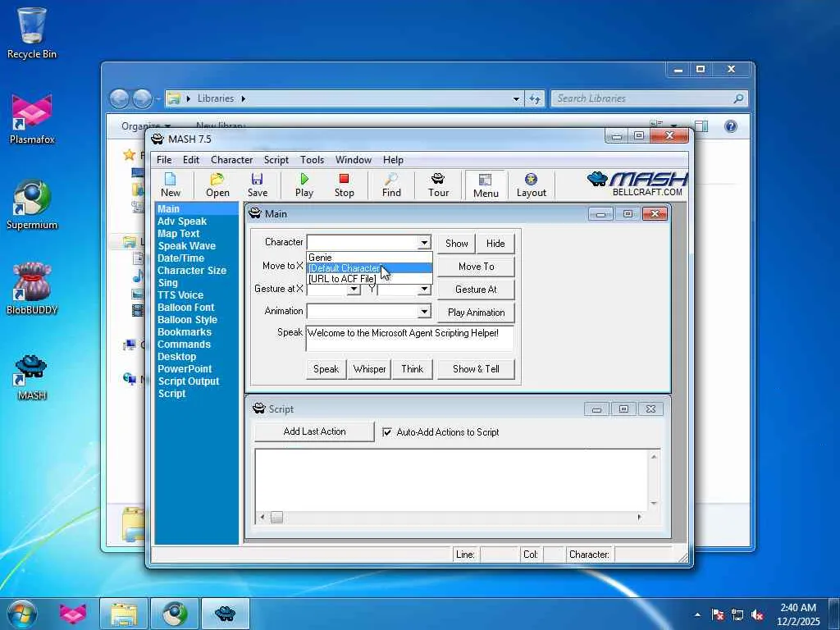
Task: Open the Gesture at X dropdown arrow
Action: pyautogui.click(x=354, y=290)
